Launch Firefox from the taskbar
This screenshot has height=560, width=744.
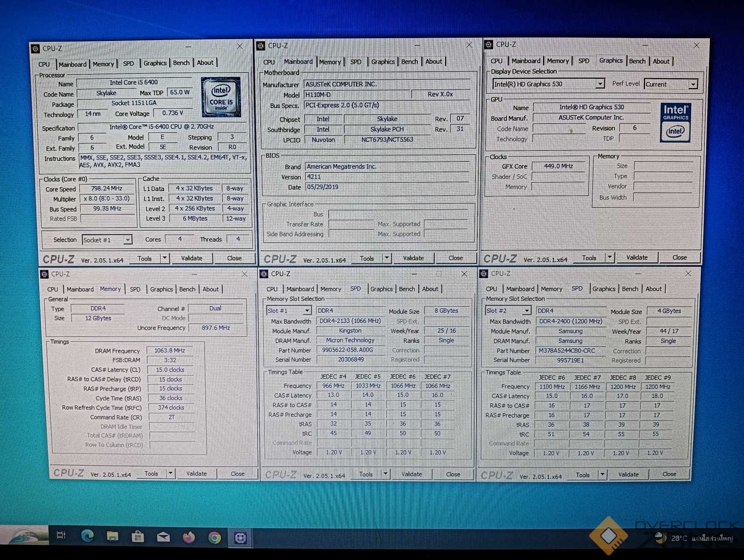tap(189, 538)
